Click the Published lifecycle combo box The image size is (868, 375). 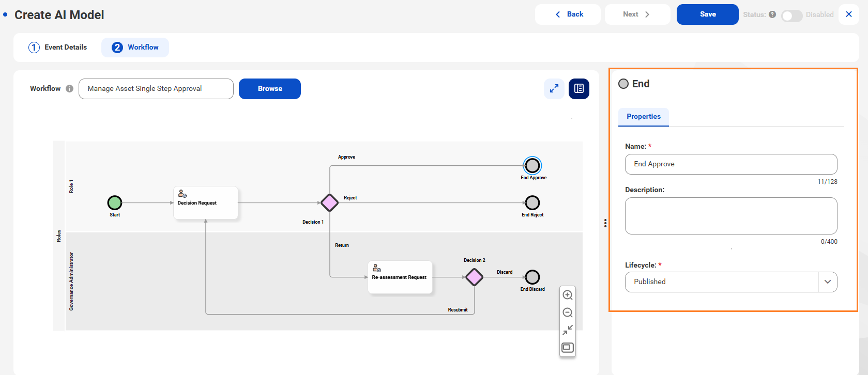pyautogui.click(x=731, y=282)
